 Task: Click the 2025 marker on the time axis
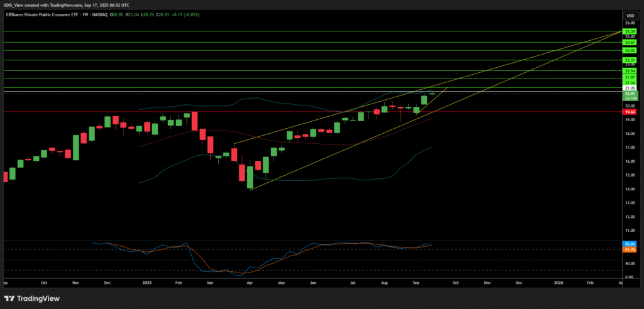click(148, 283)
